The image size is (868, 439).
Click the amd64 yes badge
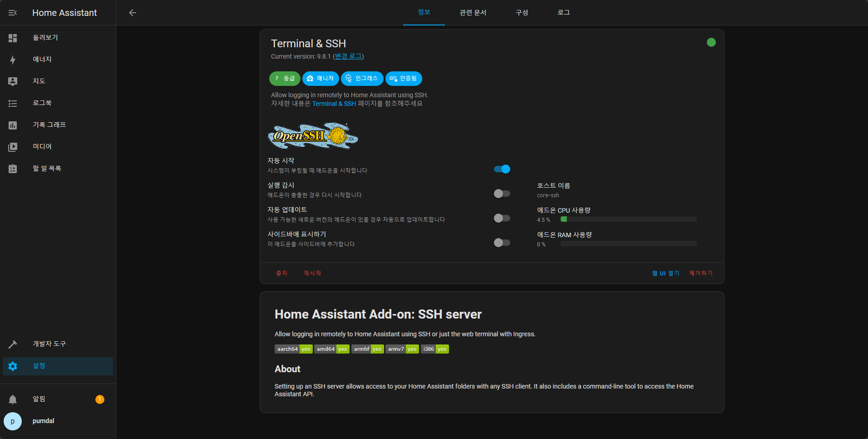[332, 349]
